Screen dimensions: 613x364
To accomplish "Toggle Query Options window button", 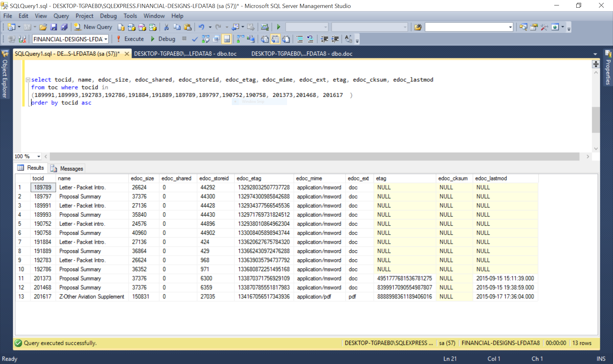I will (x=216, y=39).
